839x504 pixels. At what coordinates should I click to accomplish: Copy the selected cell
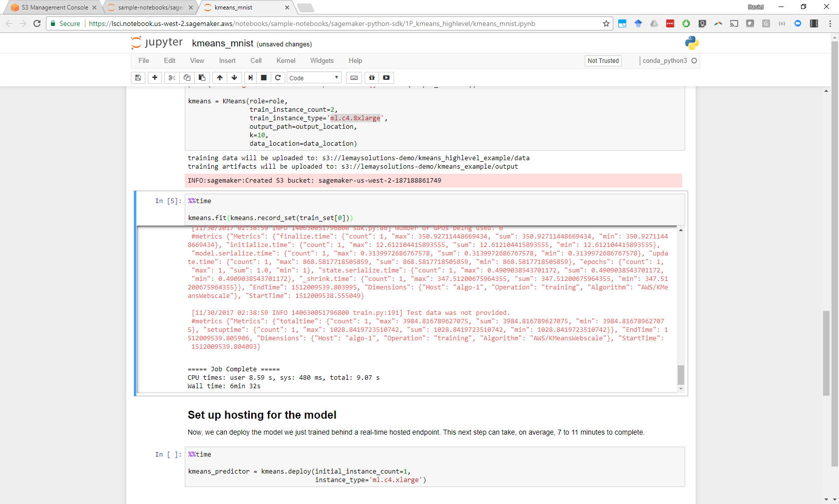click(x=187, y=78)
